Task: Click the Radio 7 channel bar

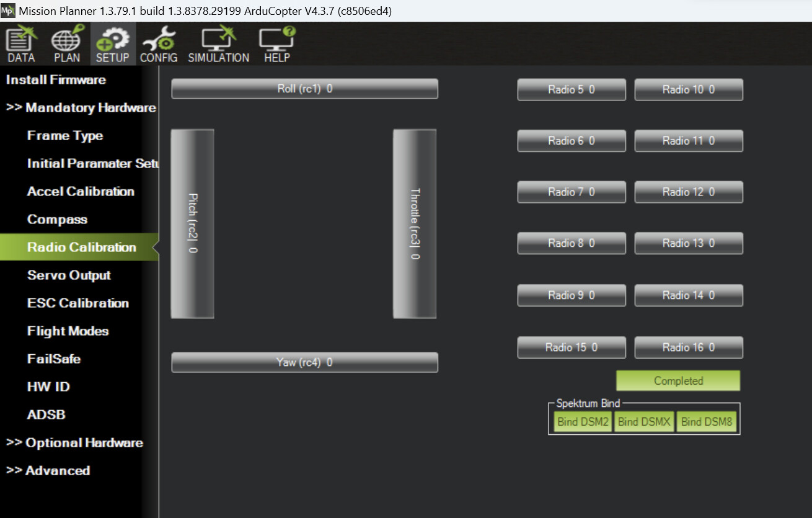Action: tap(571, 192)
